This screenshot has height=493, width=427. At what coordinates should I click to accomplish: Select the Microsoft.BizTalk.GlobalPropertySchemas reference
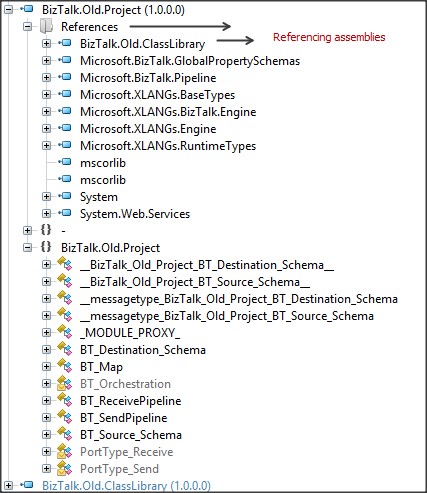coord(190,61)
